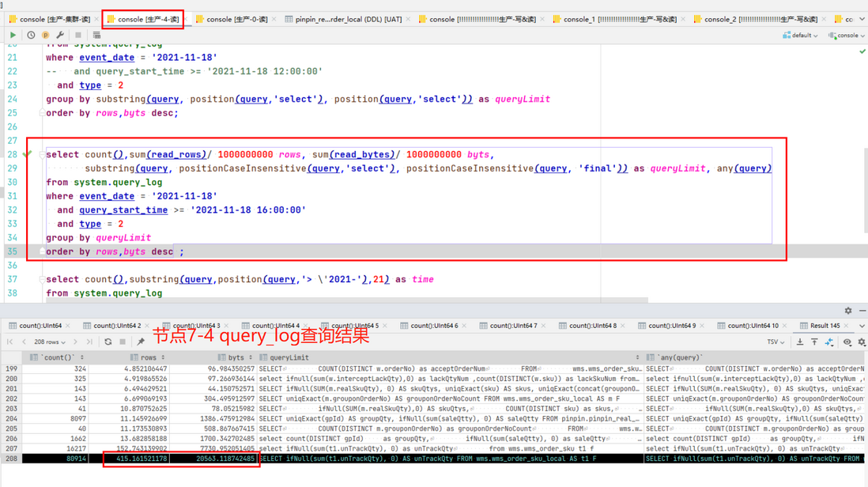The width and height of the screenshot is (868, 487).
Task: Open the count():UInt64 7 result tab
Action: point(508,326)
